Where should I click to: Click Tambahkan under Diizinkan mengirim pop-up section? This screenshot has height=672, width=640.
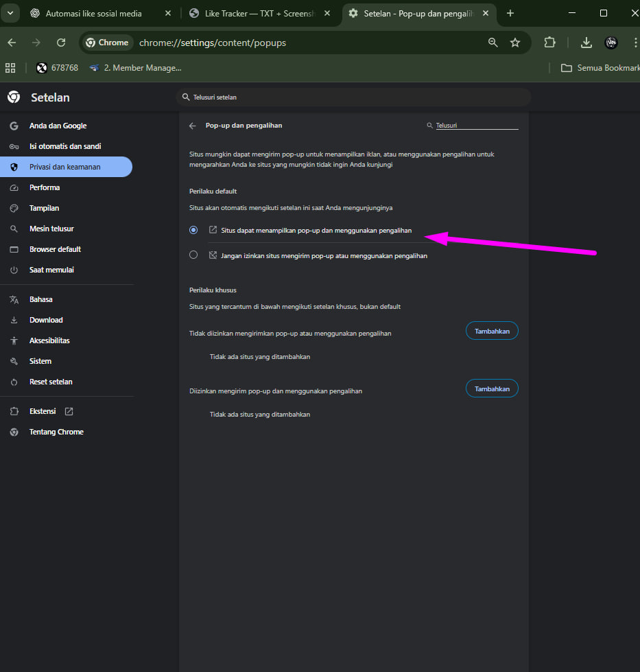492,389
